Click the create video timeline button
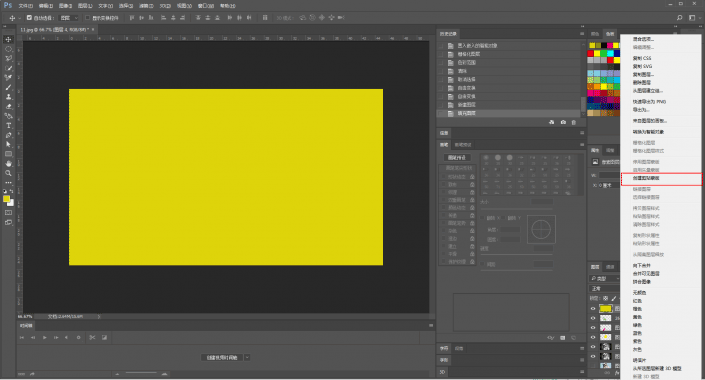The image size is (705, 380). [222, 358]
